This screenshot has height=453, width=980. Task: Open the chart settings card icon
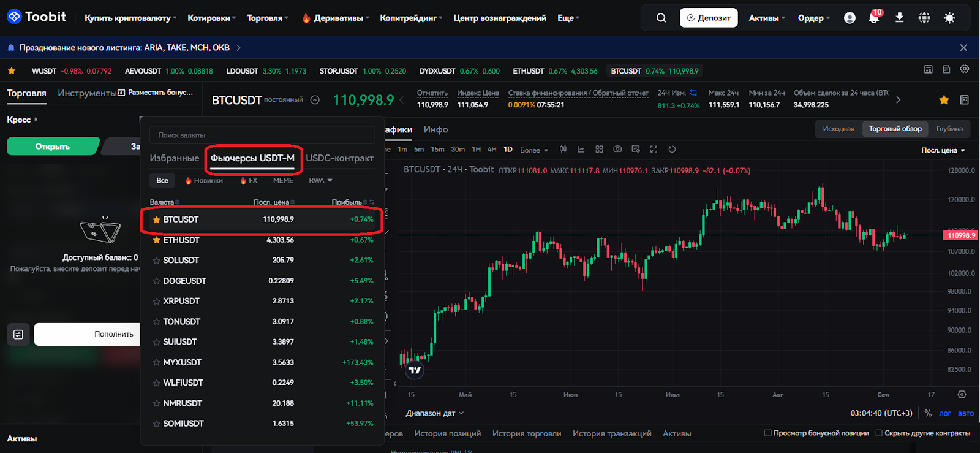(x=636, y=149)
